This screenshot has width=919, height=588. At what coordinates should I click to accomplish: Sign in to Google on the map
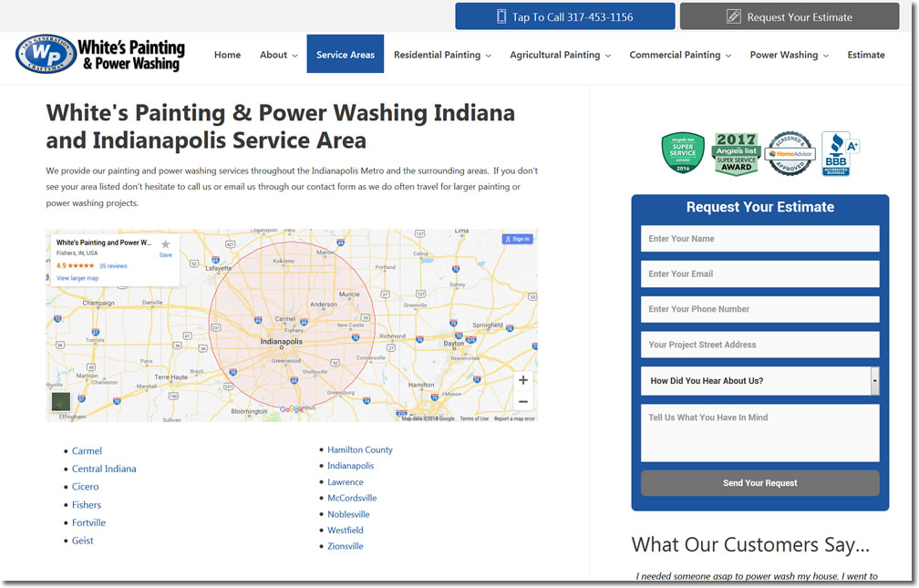click(518, 239)
